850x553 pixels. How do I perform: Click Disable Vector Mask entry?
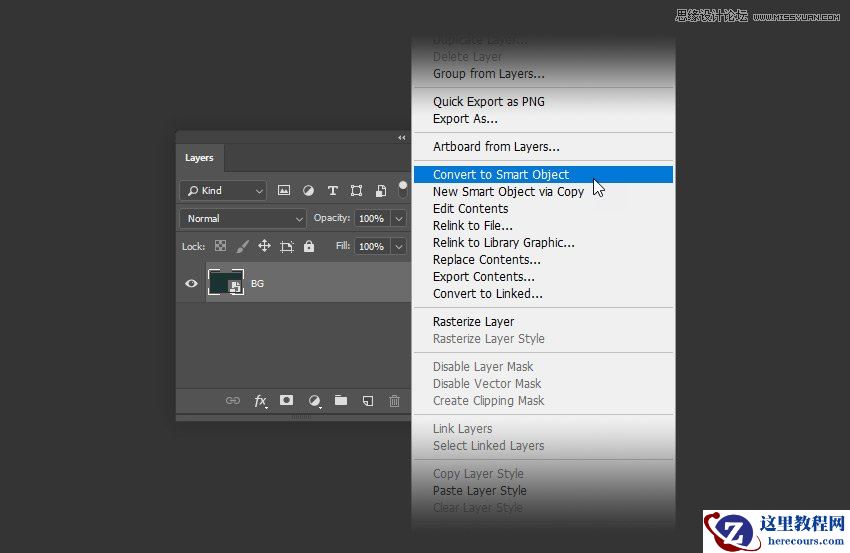[543, 384]
